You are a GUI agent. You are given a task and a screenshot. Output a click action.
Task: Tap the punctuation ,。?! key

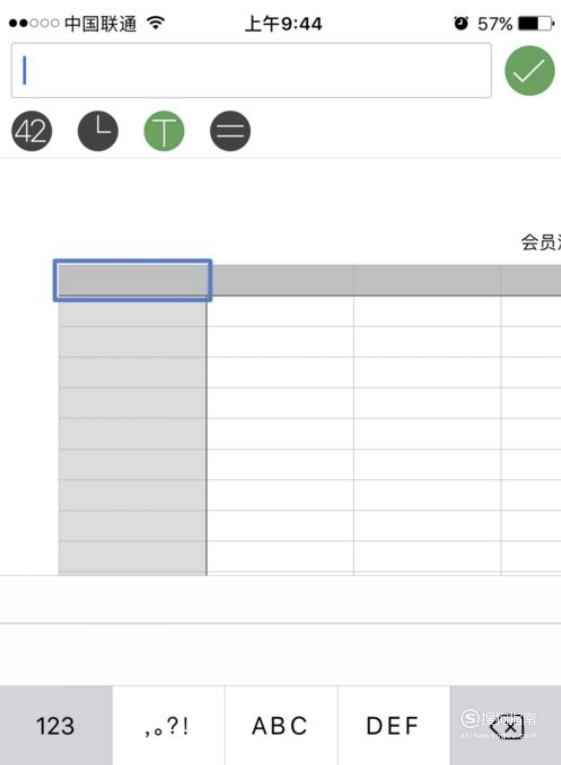click(x=168, y=725)
